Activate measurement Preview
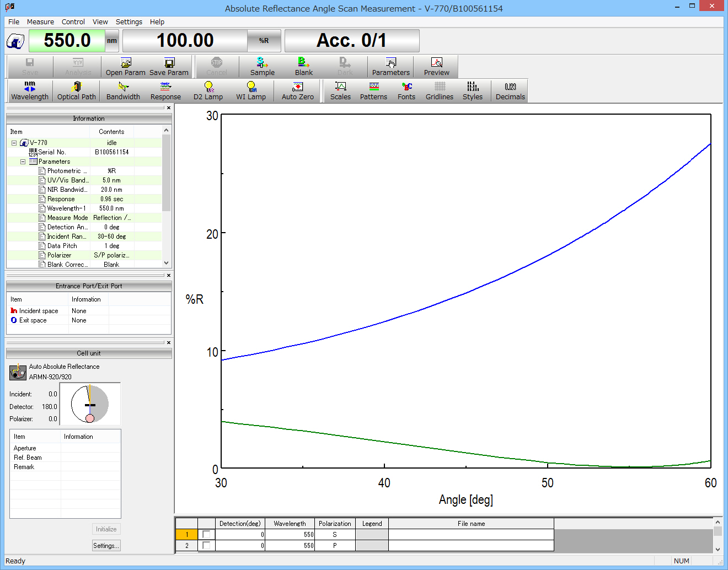This screenshot has height=570, width=728. (436, 67)
